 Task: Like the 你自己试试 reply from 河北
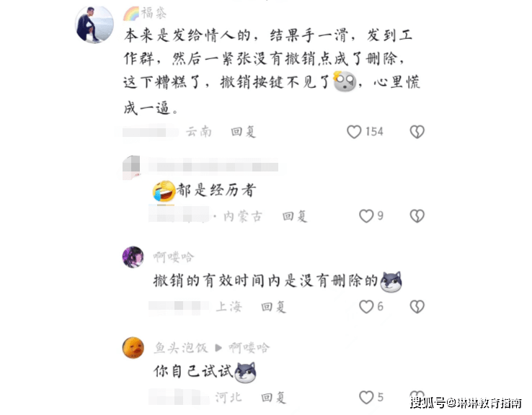[366, 398]
